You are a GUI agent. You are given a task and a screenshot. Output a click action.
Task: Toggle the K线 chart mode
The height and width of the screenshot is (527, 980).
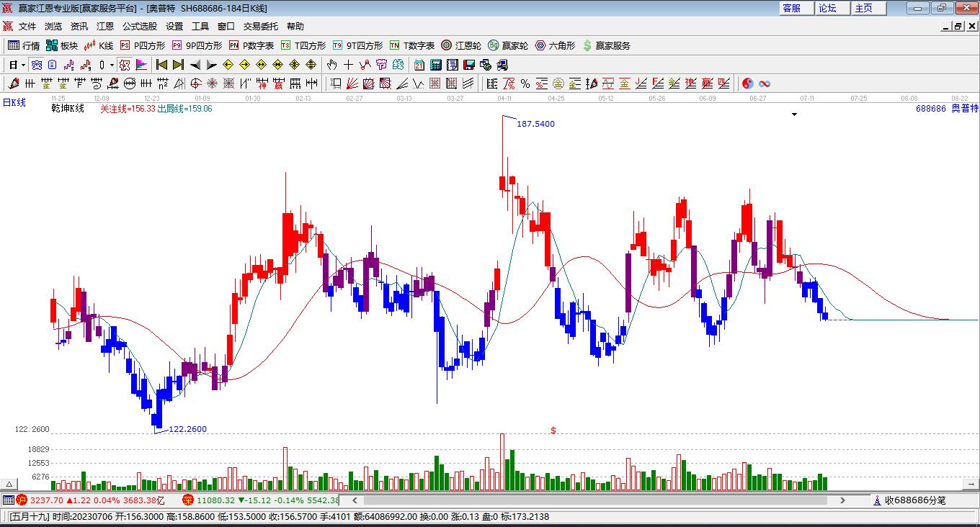[99, 45]
